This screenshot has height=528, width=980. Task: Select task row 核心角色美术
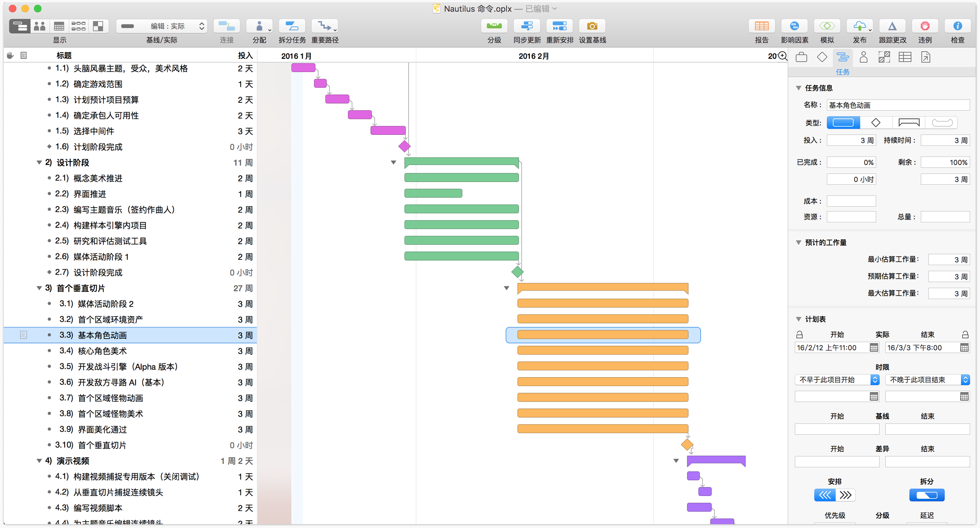(x=102, y=351)
